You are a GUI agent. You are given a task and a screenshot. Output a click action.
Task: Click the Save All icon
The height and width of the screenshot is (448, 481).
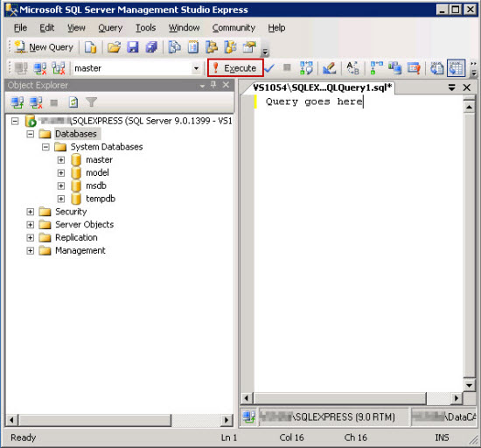pos(151,47)
